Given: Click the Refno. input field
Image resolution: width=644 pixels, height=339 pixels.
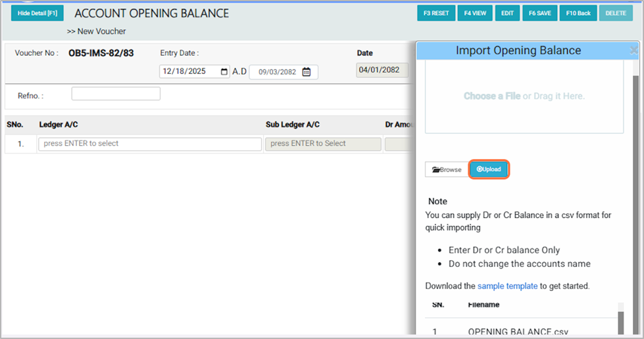Looking at the screenshot, I should click(116, 94).
